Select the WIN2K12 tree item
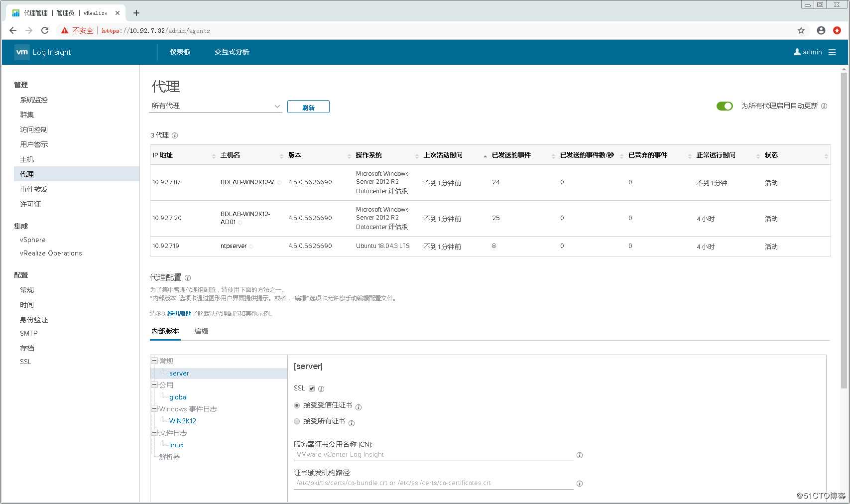Image resolution: width=850 pixels, height=504 pixels. [183, 421]
